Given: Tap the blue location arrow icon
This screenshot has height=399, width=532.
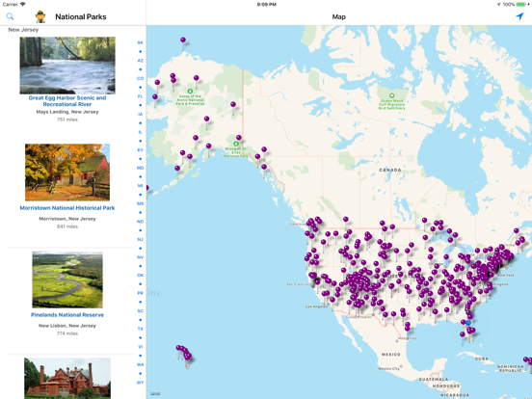Looking at the screenshot, I should 519,16.
